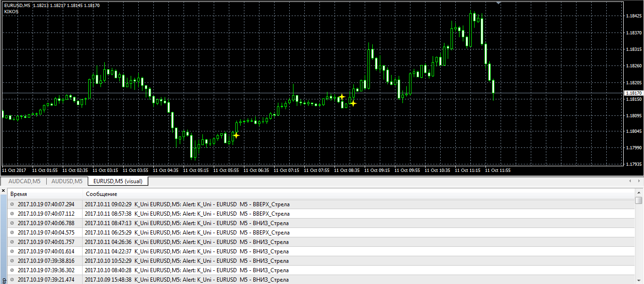Click the upper yellow star near 08:35
The width and height of the screenshot is (644, 284).
click(x=342, y=97)
